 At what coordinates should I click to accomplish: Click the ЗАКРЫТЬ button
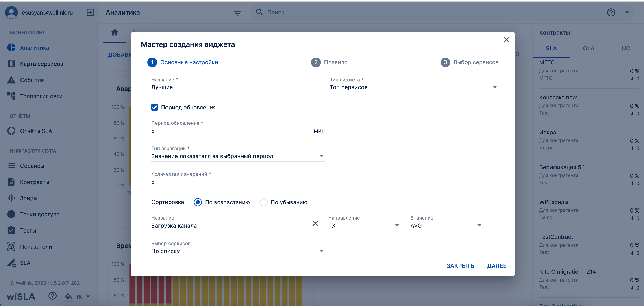pos(460,266)
